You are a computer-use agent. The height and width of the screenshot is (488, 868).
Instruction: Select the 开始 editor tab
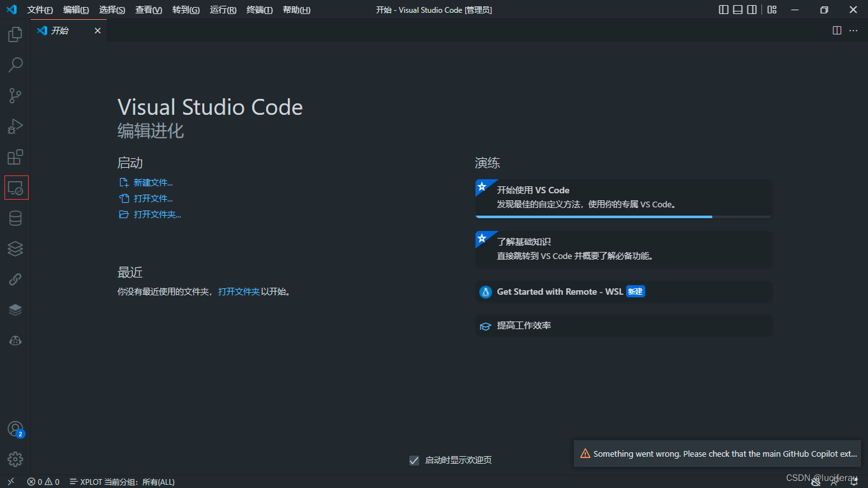pyautogui.click(x=68, y=31)
